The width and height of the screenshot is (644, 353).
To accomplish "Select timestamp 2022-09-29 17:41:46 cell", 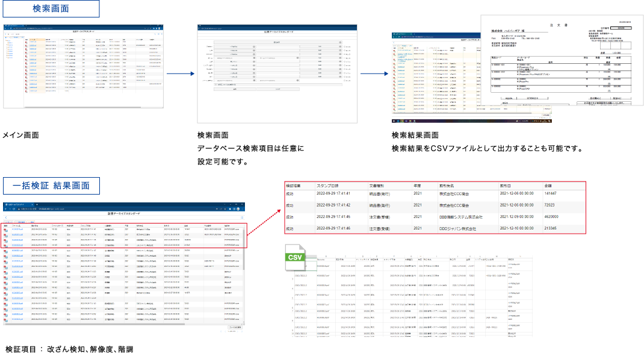I will [x=333, y=228].
